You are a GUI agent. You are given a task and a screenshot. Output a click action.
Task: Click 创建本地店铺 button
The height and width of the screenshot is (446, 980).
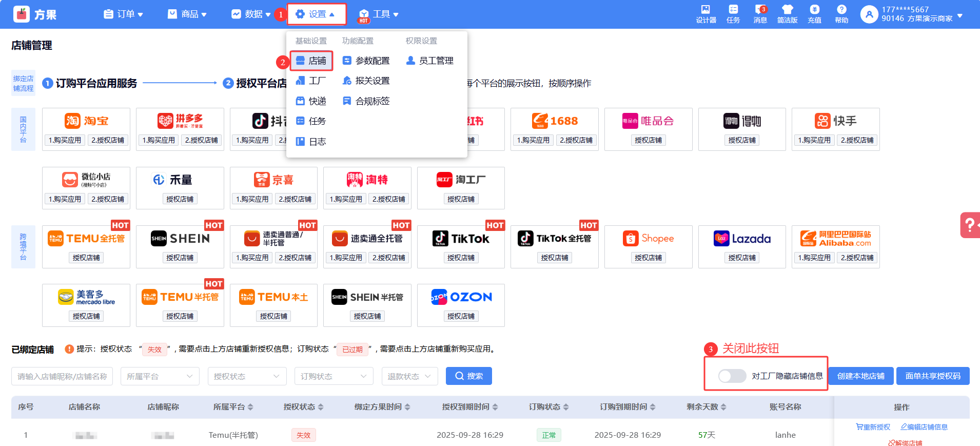pyautogui.click(x=861, y=376)
